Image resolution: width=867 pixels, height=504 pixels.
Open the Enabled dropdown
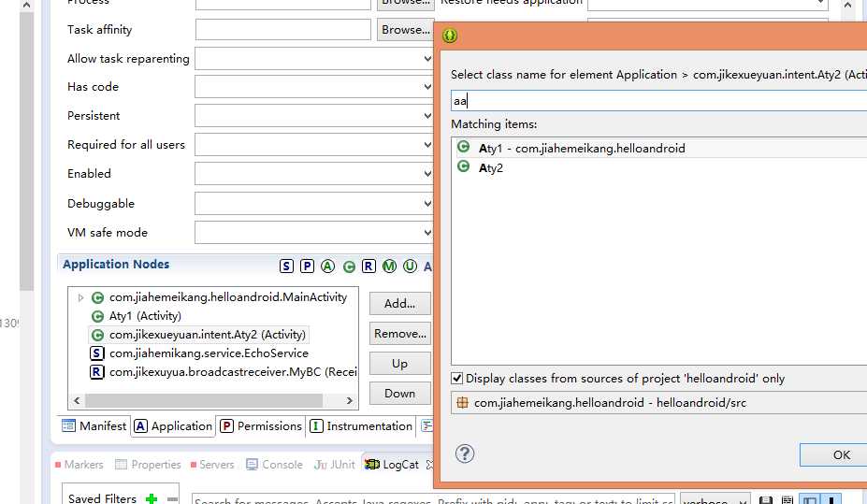(x=314, y=174)
